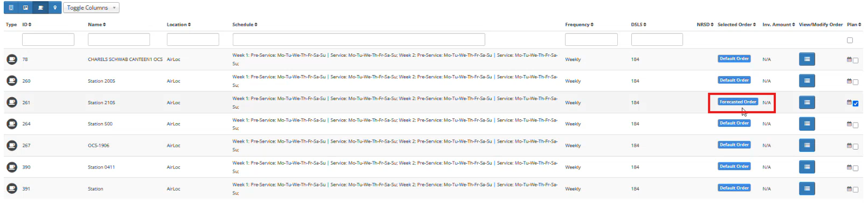Open plan calendar icon for Station 500
The image size is (868, 203).
tap(849, 124)
